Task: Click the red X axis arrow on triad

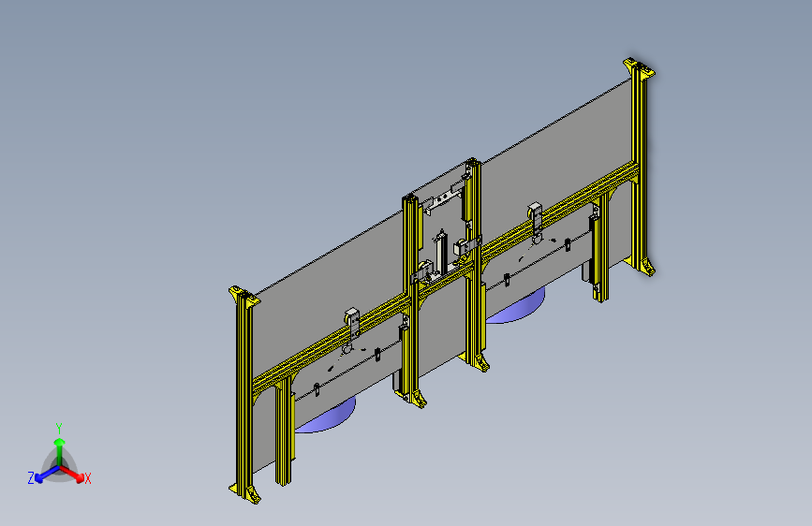Action: (x=74, y=475)
